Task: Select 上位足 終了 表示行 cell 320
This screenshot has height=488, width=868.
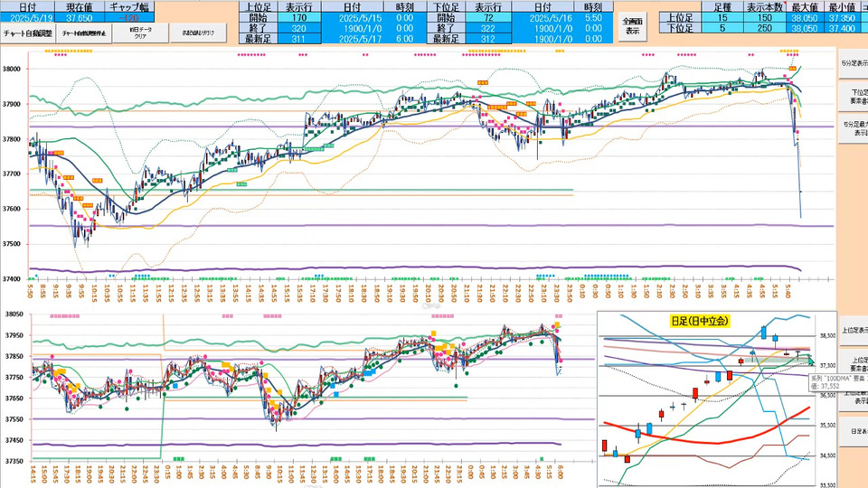Action: [x=299, y=28]
